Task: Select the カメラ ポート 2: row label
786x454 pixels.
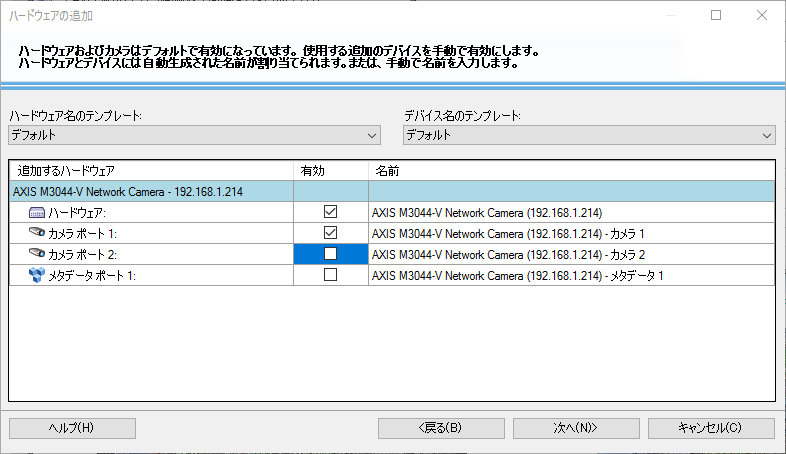Action: 82,255
